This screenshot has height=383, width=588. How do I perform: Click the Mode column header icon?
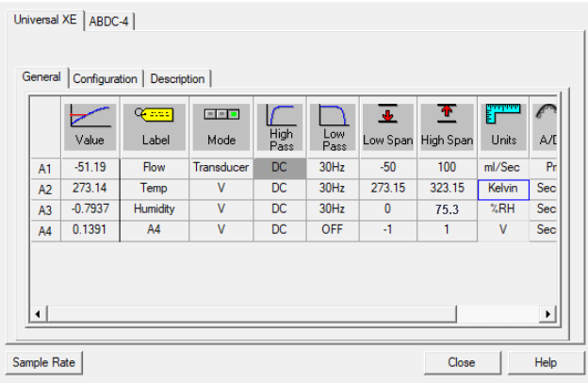(221, 115)
